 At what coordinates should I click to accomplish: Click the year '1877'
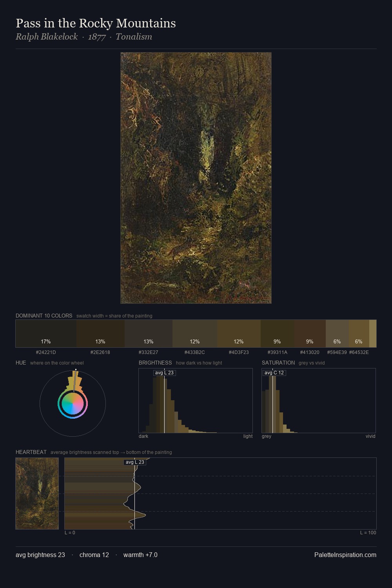pyautogui.click(x=97, y=37)
